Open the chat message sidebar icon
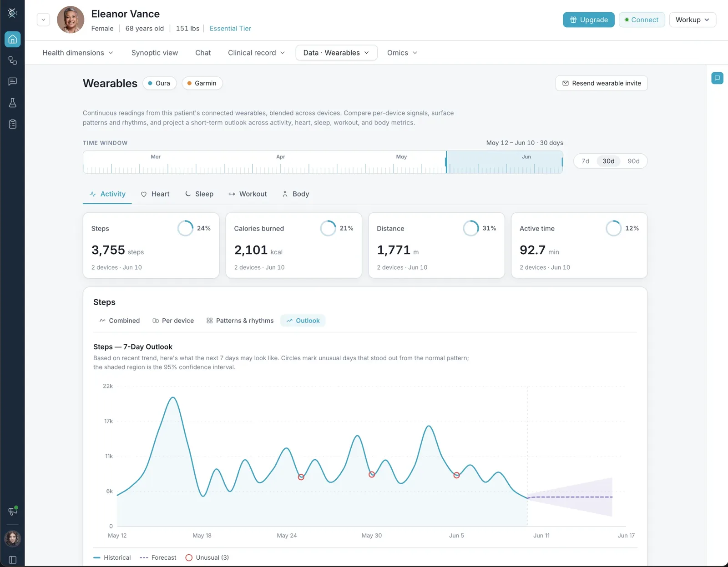The image size is (728, 567). click(13, 81)
